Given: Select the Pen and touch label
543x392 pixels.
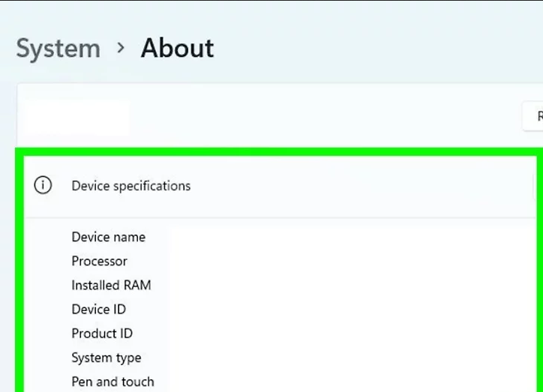Looking at the screenshot, I should [113, 382].
